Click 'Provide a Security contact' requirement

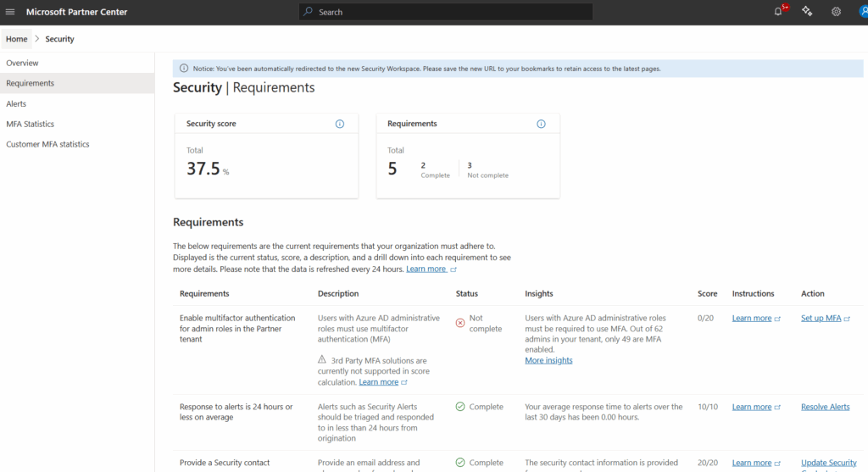pos(225,463)
